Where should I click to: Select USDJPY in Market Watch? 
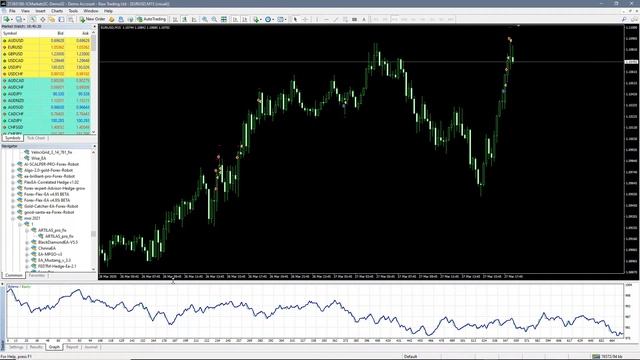pyautogui.click(x=47, y=67)
